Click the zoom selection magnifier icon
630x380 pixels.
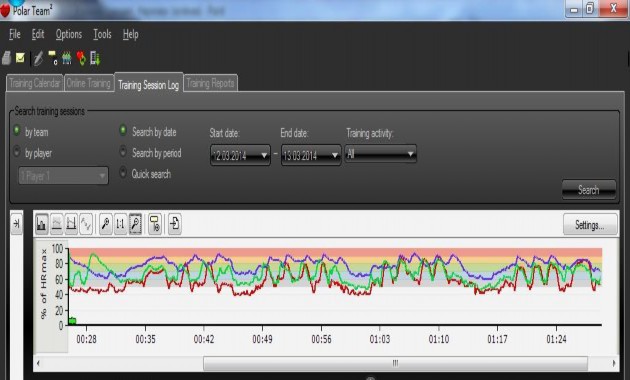[x=135, y=224]
